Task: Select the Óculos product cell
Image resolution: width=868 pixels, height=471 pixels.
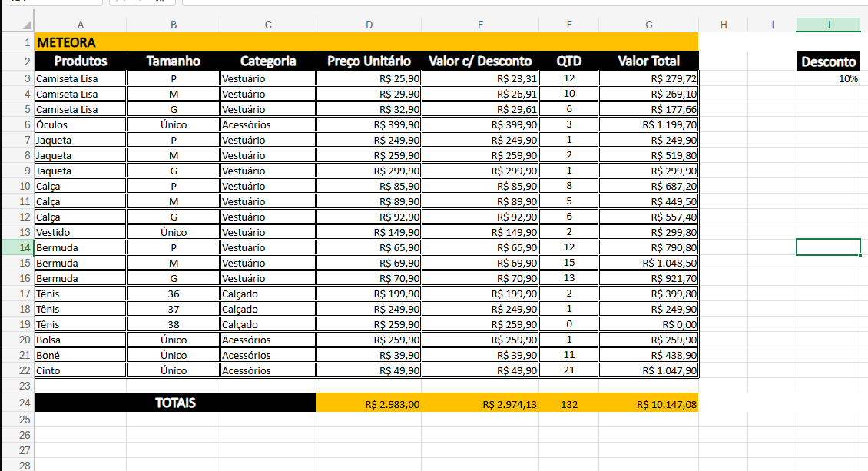Action: coord(80,124)
